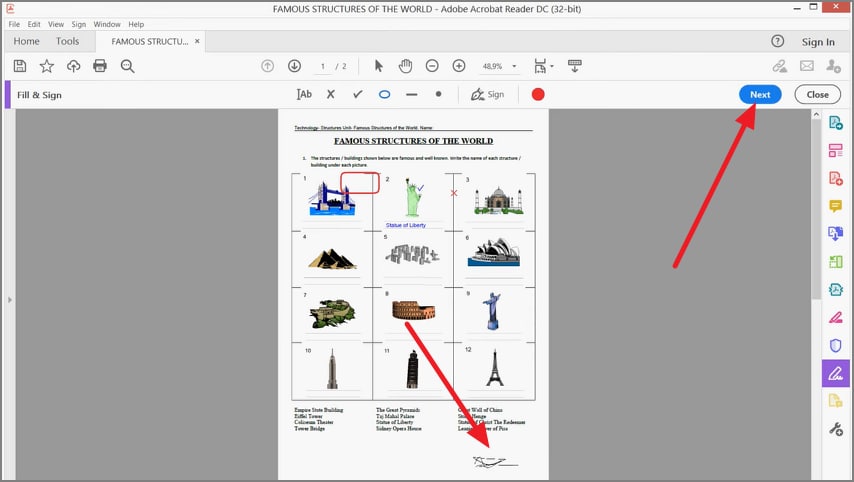Image resolution: width=854 pixels, height=482 pixels.
Task: Click the signature at the page bottom
Action: (x=495, y=462)
